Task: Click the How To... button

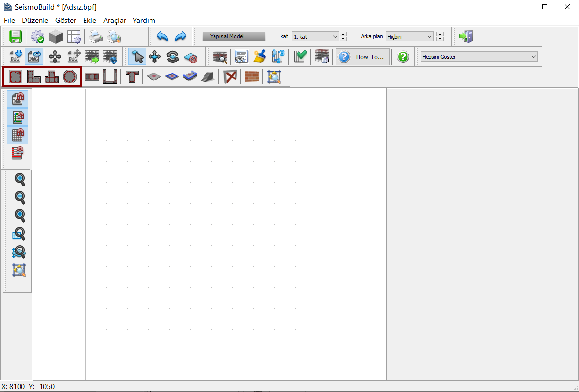Action: tap(363, 57)
